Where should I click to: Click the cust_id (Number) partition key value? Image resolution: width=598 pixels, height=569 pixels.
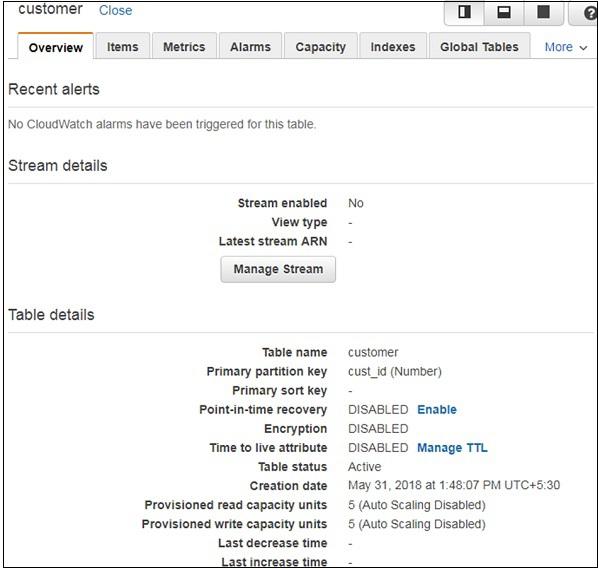(395, 371)
